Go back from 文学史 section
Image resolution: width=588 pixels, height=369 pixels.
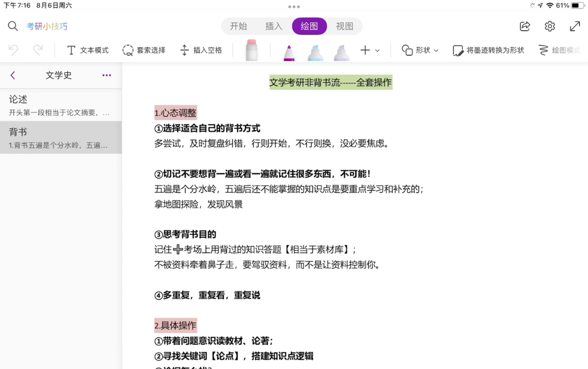(x=13, y=75)
